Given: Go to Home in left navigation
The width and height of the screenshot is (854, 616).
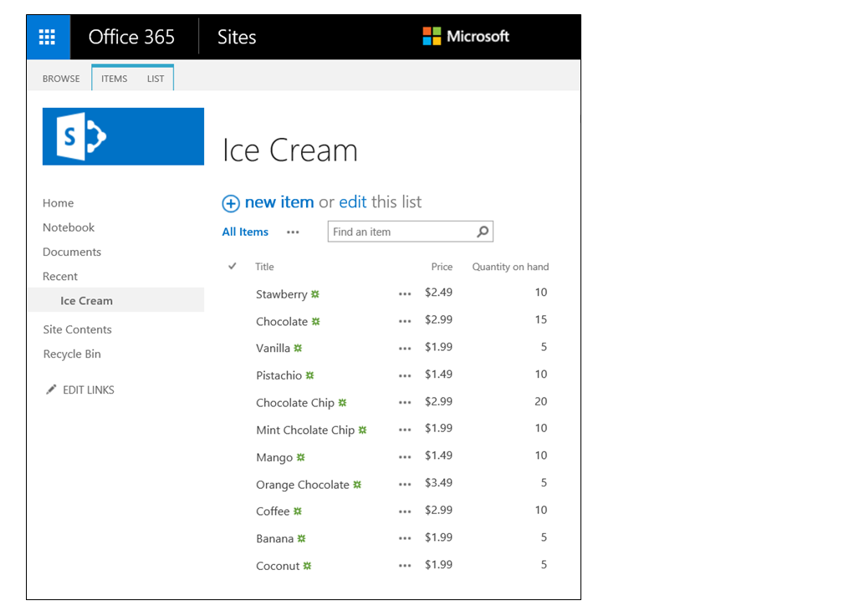Looking at the screenshot, I should tap(59, 203).
